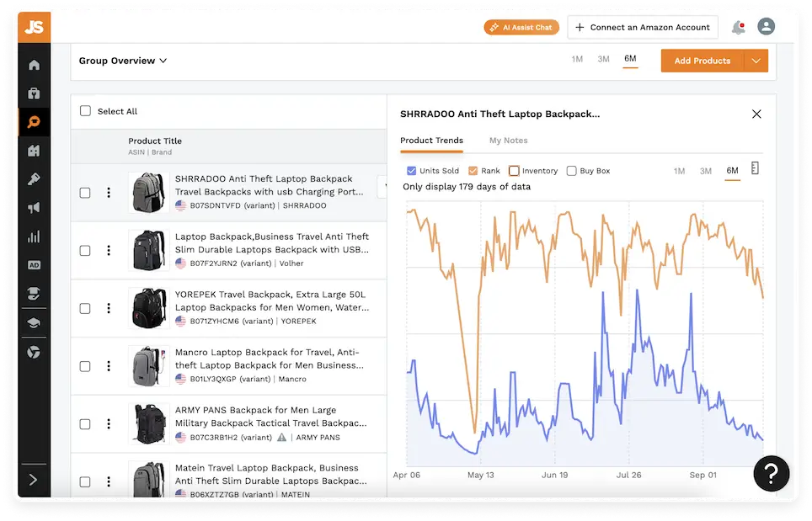The image size is (812, 521).
Task: Open the three-dot menu for SHRRADOO backpack
Action: (x=109, y=192)
